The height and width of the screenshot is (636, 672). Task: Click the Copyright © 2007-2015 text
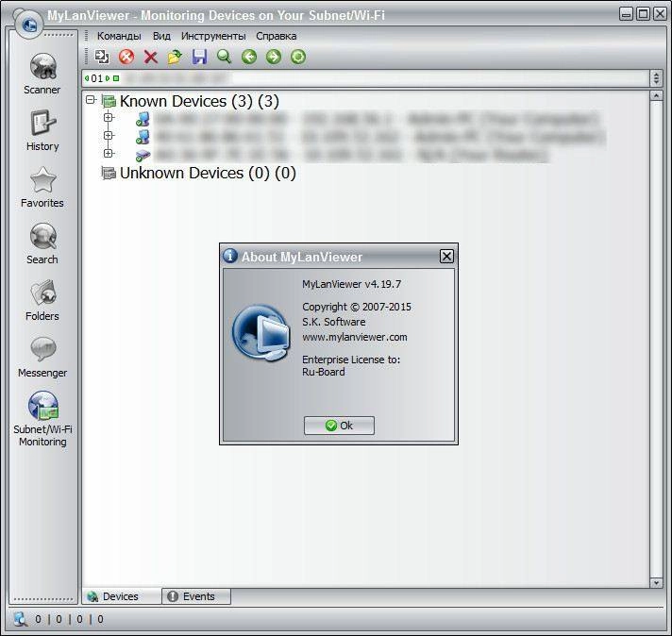tap(357, 307)
